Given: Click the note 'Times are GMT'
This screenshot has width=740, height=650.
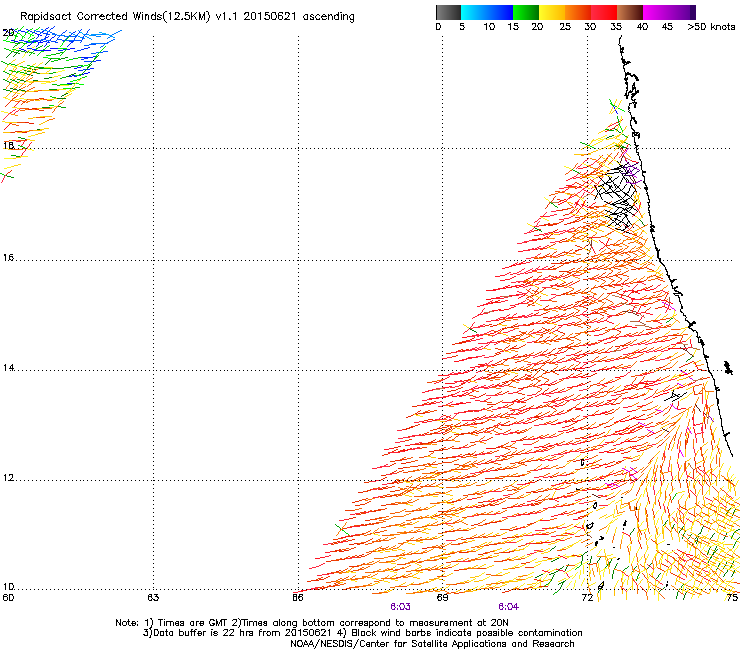Looking at the screenshot, I should (192, 623).
